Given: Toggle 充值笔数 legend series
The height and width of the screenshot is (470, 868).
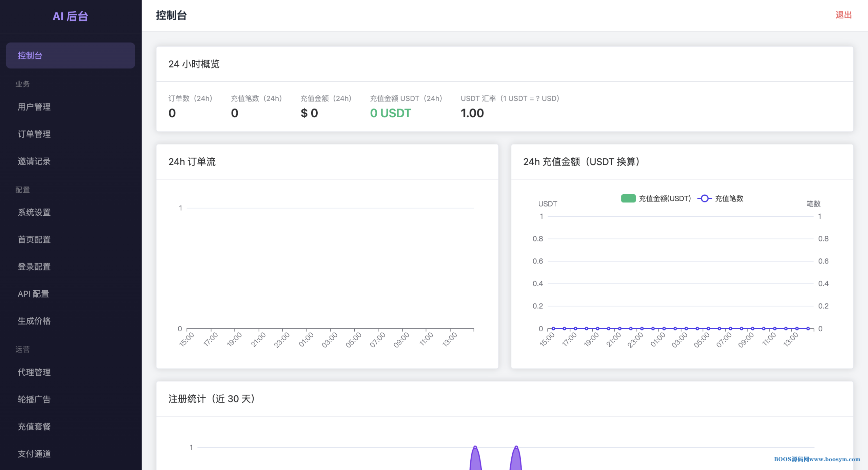Looking at the screenshot, I should click(729, 198).
